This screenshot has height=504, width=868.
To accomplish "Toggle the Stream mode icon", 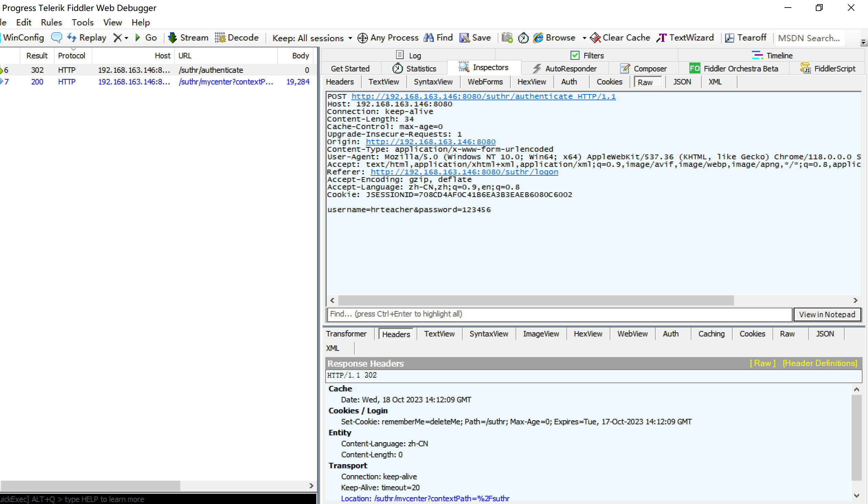I will pyautogui.click(x=172, y=37).
